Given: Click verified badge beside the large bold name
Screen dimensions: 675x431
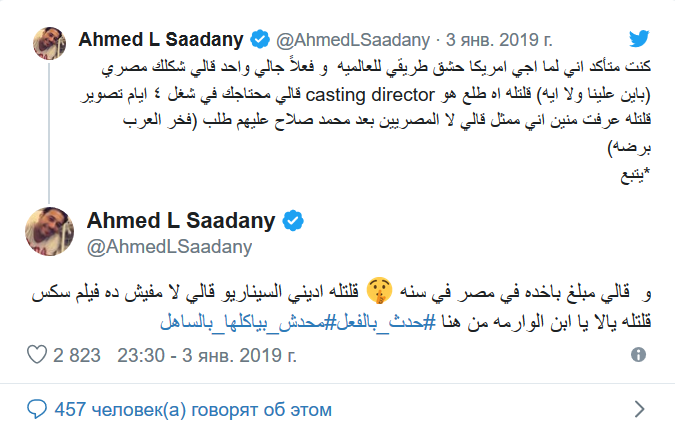Looking at the screenshot, I should pos(294,220).
